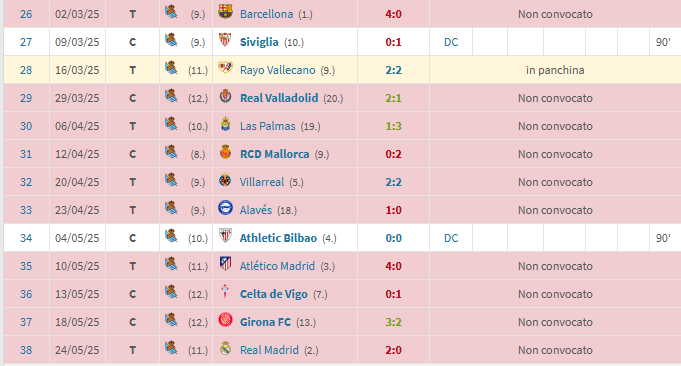The image size is (681, 366).
Task: Click Real Sociedad crest in matchday 34 row
Action: pyautogui.click(x=171, y=236)
